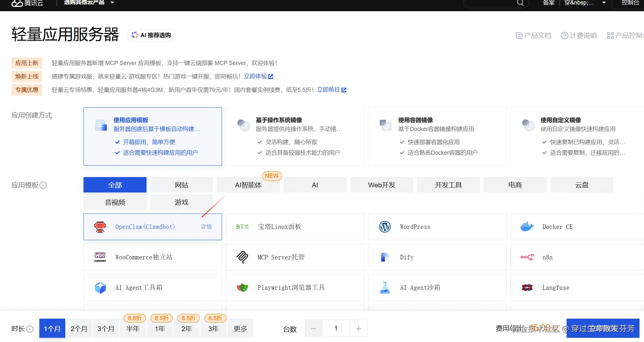Click the Dify logo icon
This screenshot has height=342, width=644.
[385, 257]
